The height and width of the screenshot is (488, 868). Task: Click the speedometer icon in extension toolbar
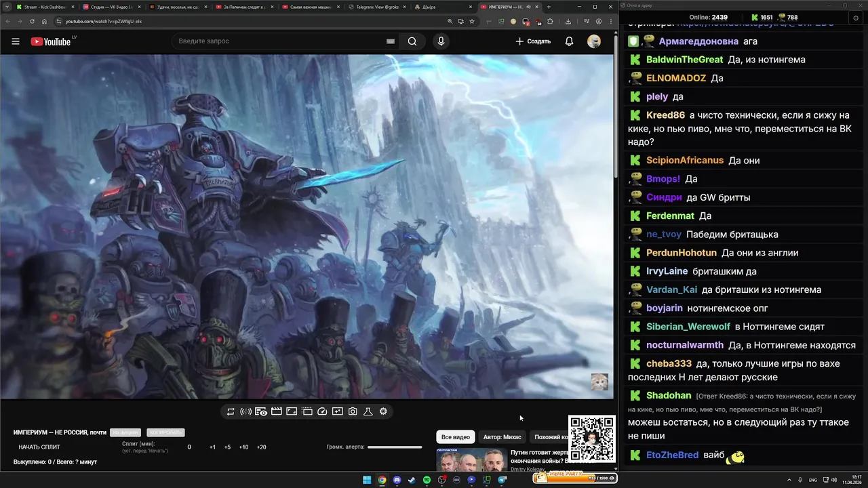point(322,411)
